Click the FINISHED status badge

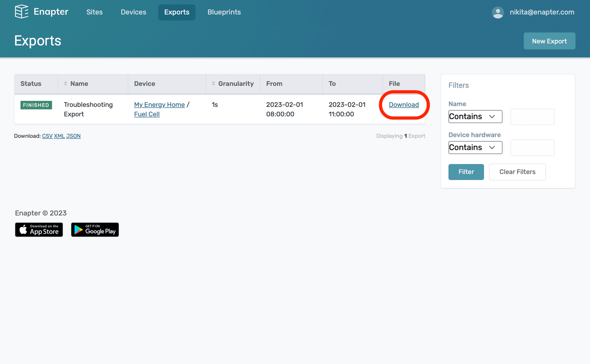pyautogui.click(x=36, y=105)
